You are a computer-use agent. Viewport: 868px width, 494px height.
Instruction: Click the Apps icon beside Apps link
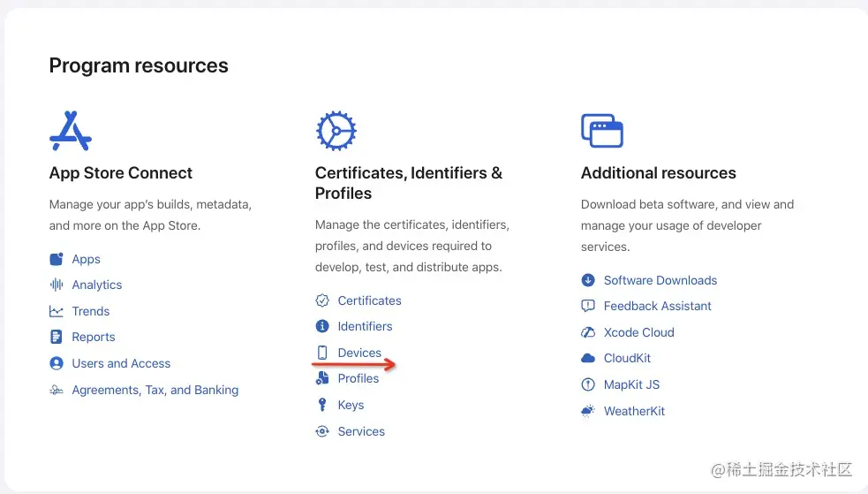tap(57, 259)
